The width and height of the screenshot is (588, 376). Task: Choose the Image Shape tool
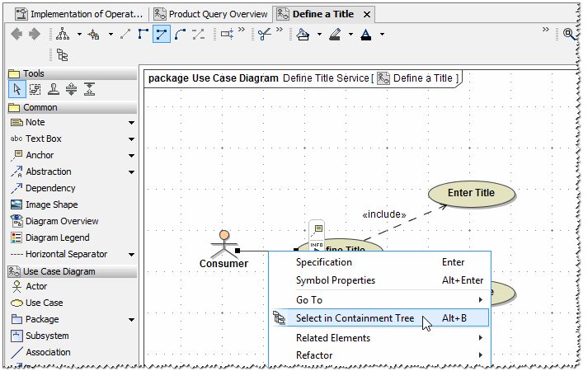tap(51, 204)
